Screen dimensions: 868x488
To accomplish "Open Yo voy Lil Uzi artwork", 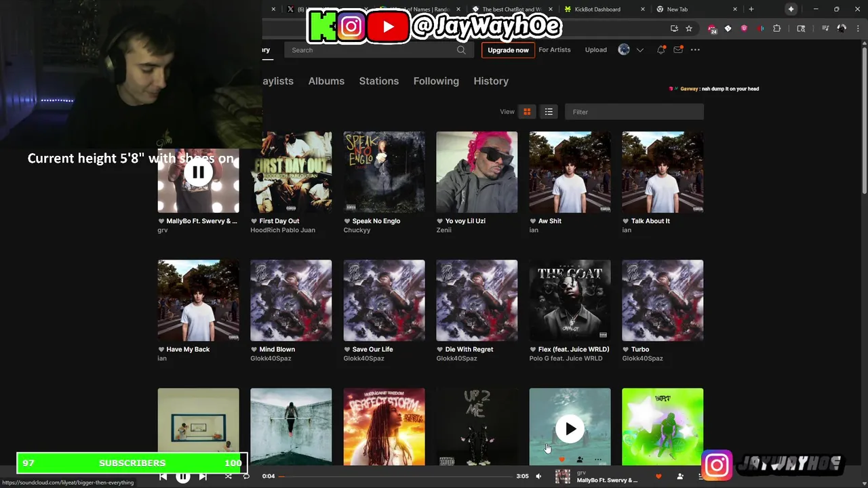I will coord(477,172).
